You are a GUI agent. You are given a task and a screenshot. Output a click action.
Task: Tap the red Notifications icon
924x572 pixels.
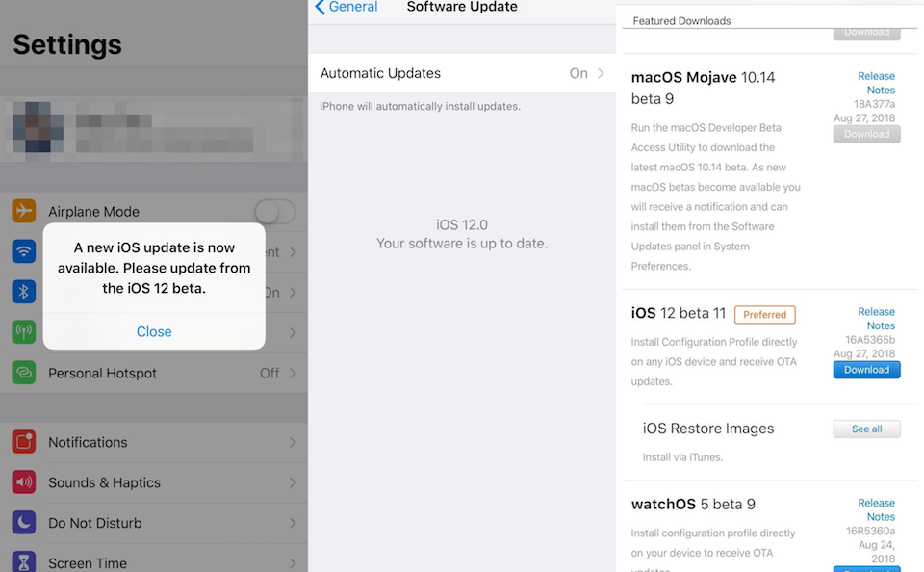(23, 442)
